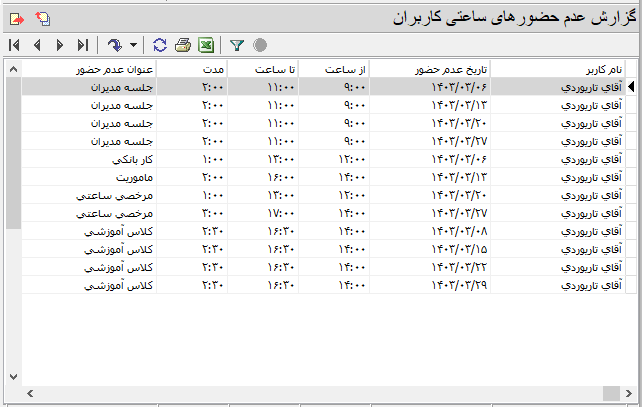Go to the next record

coord(60,45)
